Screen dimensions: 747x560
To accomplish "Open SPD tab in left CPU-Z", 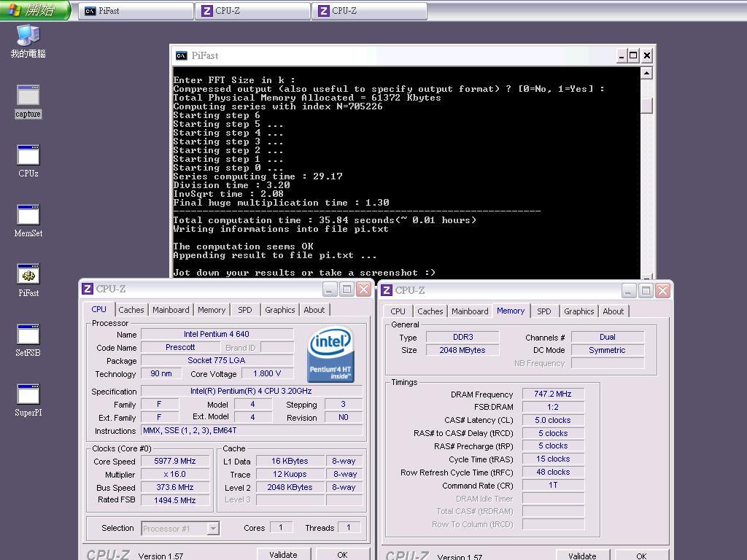I will point(245,310).
